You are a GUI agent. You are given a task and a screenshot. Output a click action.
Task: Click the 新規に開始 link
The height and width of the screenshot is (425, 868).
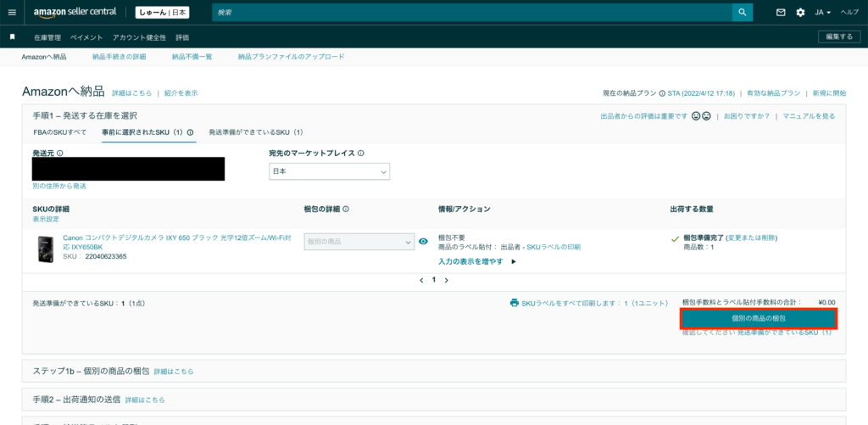[829, 93]
